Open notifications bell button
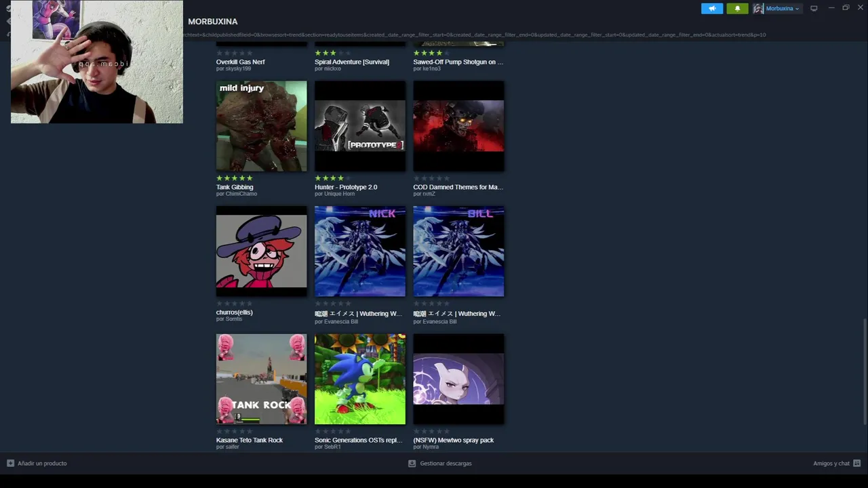The width and height of the screenshot is (868, 488). click(x=737, y=8)
